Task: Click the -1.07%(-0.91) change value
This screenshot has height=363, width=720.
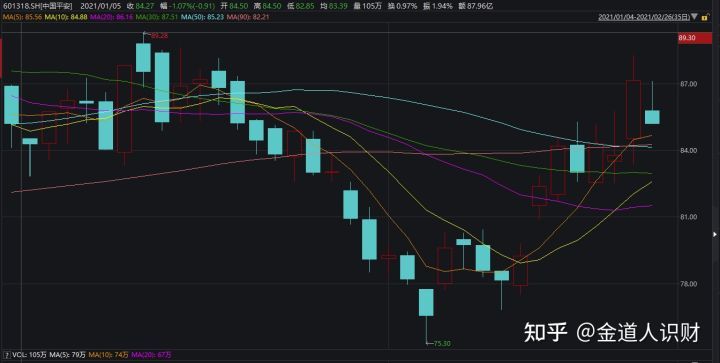Action: (x=191, y=6)
